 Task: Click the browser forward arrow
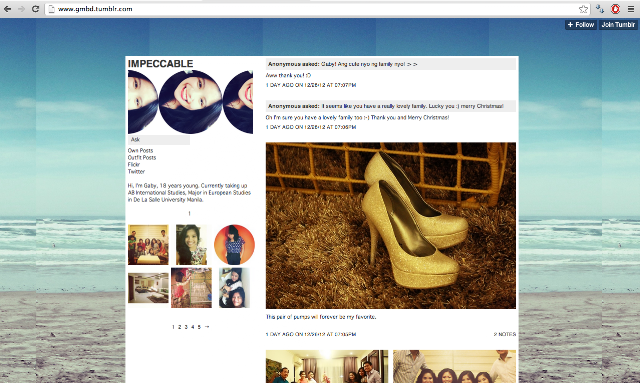pos(21,9)
